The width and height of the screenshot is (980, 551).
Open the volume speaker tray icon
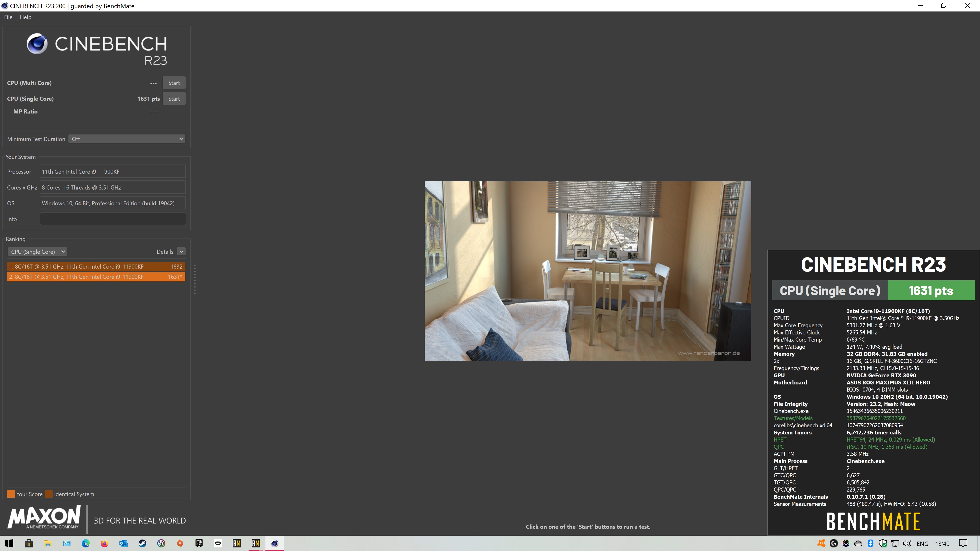point(907,543)
